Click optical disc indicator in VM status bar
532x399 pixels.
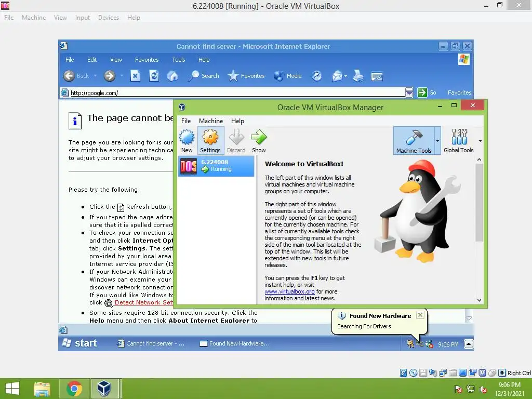click(413, 373)
